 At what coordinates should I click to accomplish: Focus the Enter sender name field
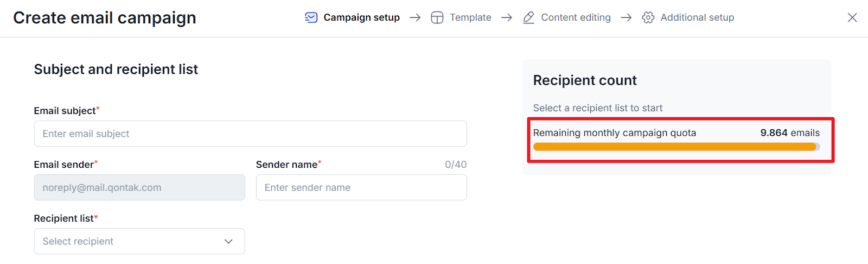coord(361,187)
